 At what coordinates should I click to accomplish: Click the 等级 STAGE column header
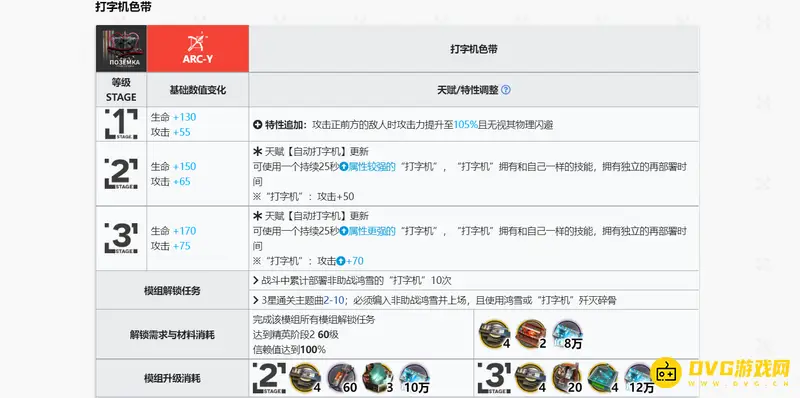(x=121, y=90)
